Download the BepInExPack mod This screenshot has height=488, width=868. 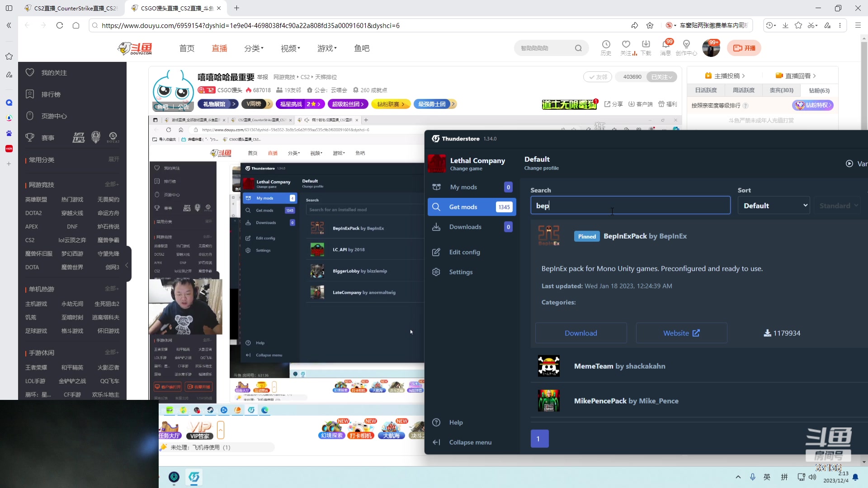click(x=581, y=333)
